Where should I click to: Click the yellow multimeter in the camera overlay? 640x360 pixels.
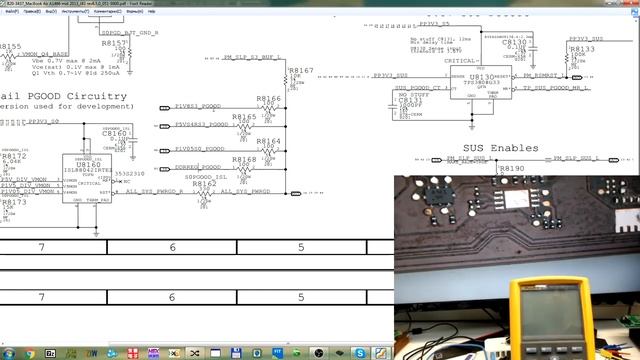[x=551, y=318]
